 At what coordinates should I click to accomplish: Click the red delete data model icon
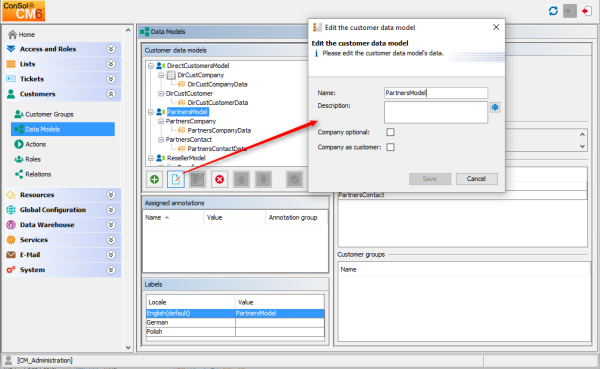click(x=219, y=179)
